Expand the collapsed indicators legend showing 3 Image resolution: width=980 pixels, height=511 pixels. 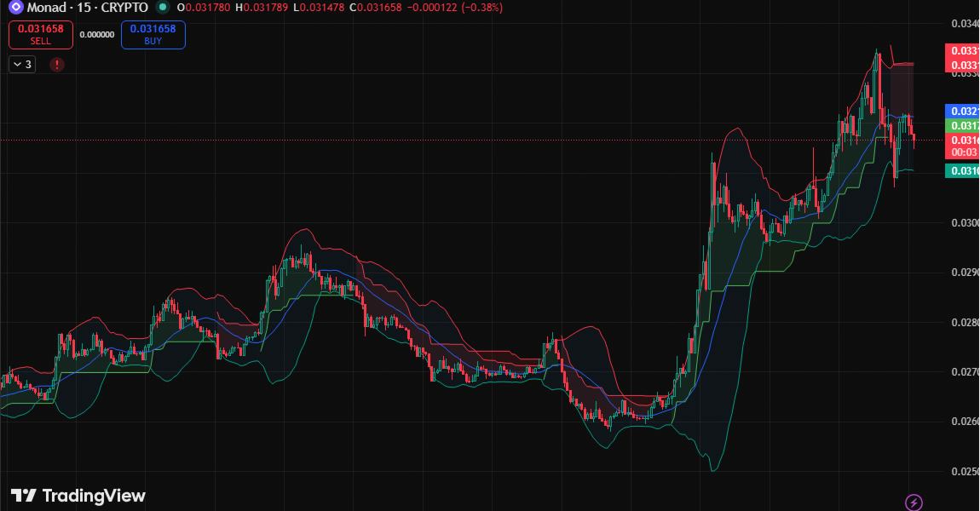[x=22, y=65]
